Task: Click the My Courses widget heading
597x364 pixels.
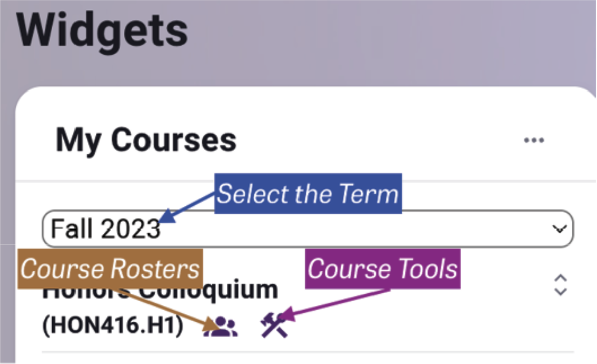Action: click(146, 140)
